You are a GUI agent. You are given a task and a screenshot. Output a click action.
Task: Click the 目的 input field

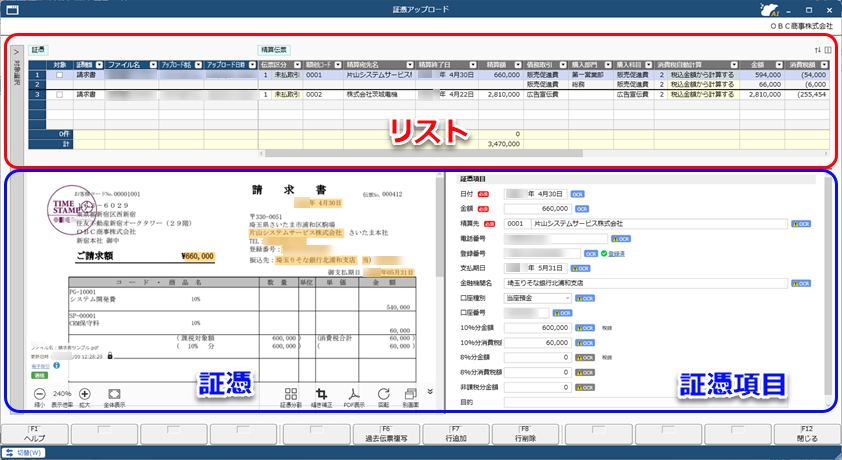(646, 403)
